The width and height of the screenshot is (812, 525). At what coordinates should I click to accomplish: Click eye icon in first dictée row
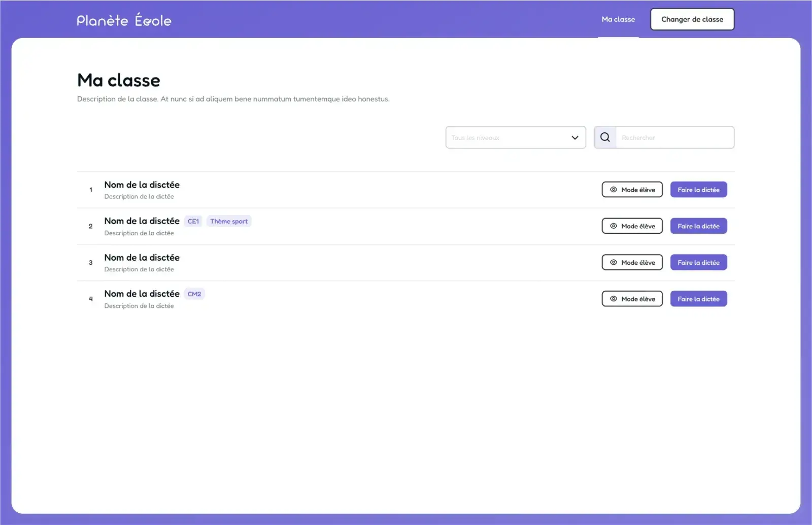[x=614, y=190]
